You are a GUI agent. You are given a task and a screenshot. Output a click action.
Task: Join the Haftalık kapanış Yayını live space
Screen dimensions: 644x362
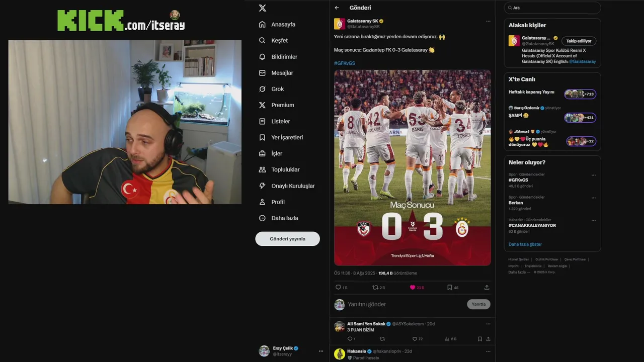pyautogui.click(x=552, y=94)
